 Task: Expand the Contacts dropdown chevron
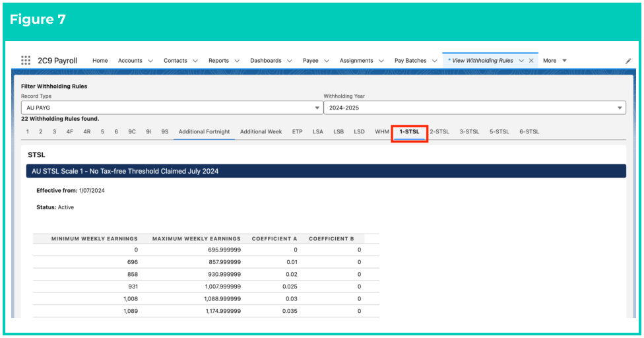point(195,61)
